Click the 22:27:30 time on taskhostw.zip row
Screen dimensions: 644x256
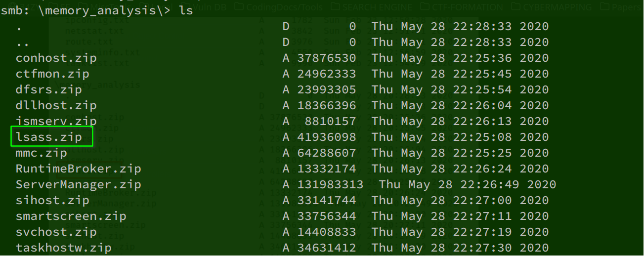tap(482, 248)
